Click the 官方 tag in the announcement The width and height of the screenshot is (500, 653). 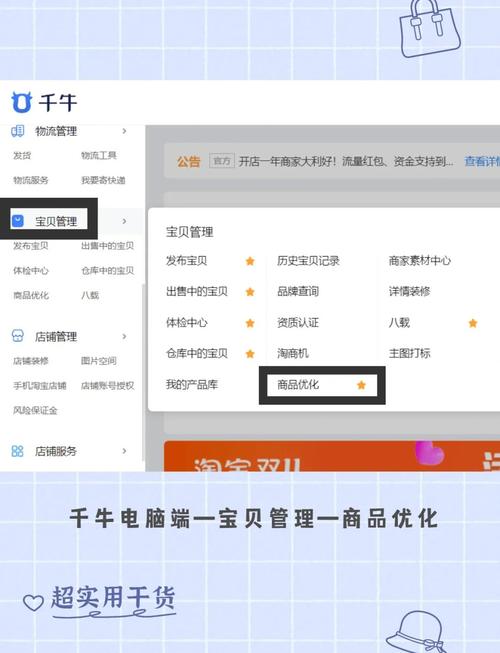(222, 161)
